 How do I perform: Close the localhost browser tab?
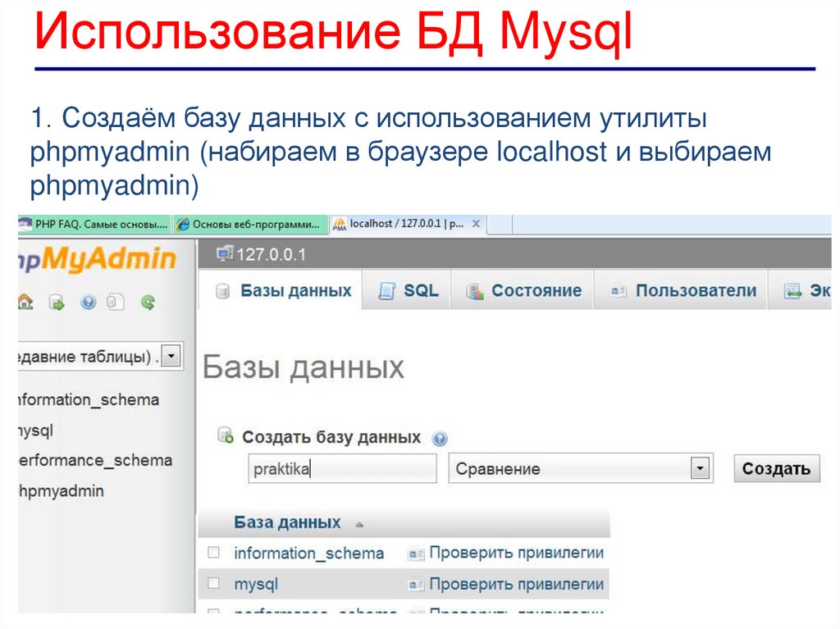tap(476, 224)
